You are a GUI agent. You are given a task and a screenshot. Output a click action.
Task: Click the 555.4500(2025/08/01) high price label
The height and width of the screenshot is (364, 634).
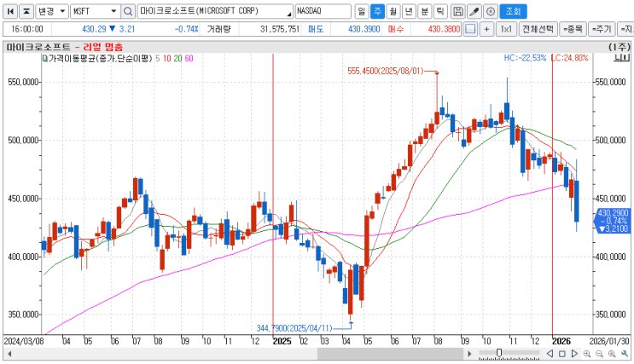pos(385,71)
